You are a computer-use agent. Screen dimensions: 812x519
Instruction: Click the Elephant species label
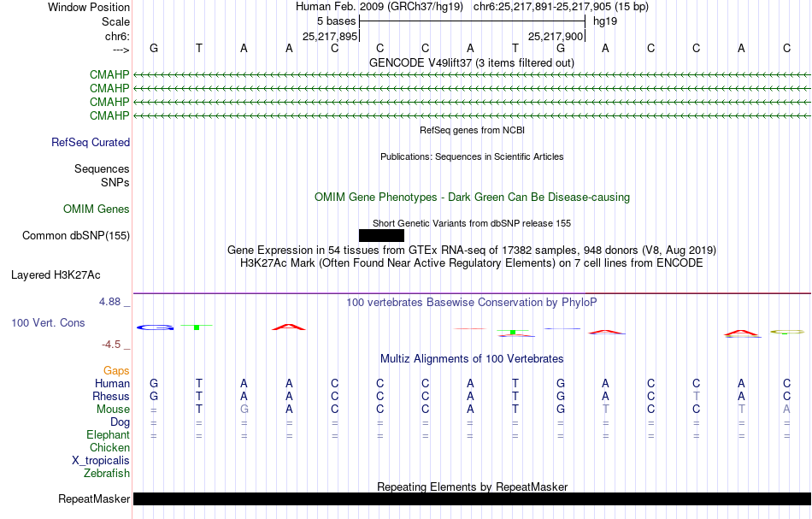click(x=109, y=434)
